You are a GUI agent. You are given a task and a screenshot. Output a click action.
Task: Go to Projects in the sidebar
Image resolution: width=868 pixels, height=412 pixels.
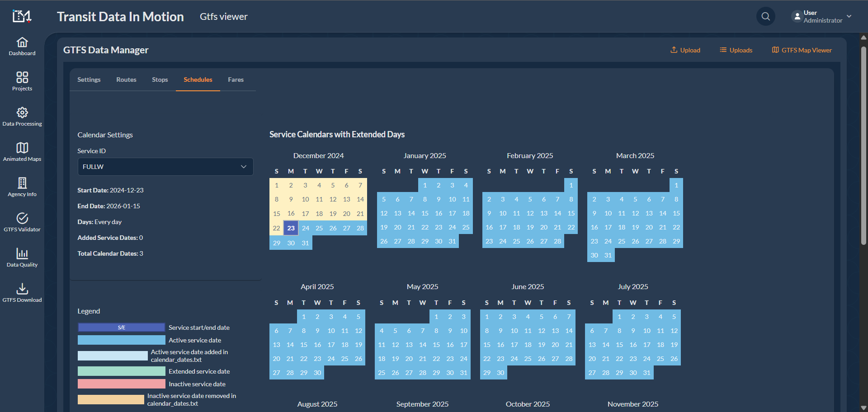[x=22, y=78]
